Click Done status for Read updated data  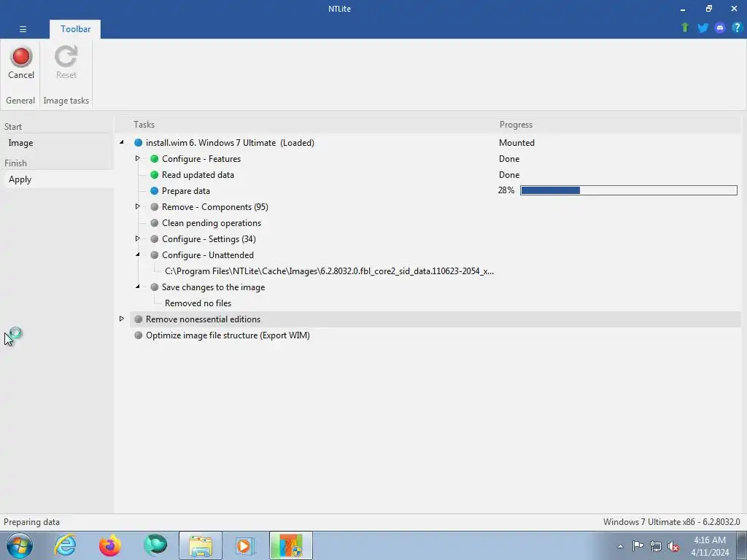coord(508,175)
